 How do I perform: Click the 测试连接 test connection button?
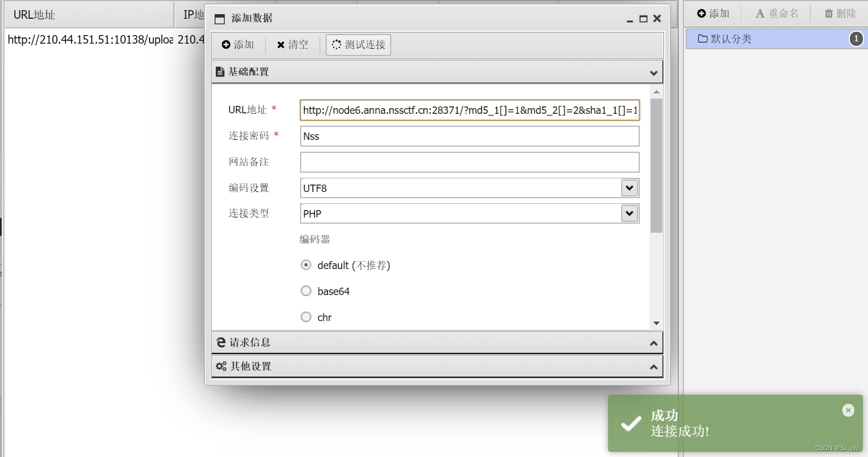point(358,45)
